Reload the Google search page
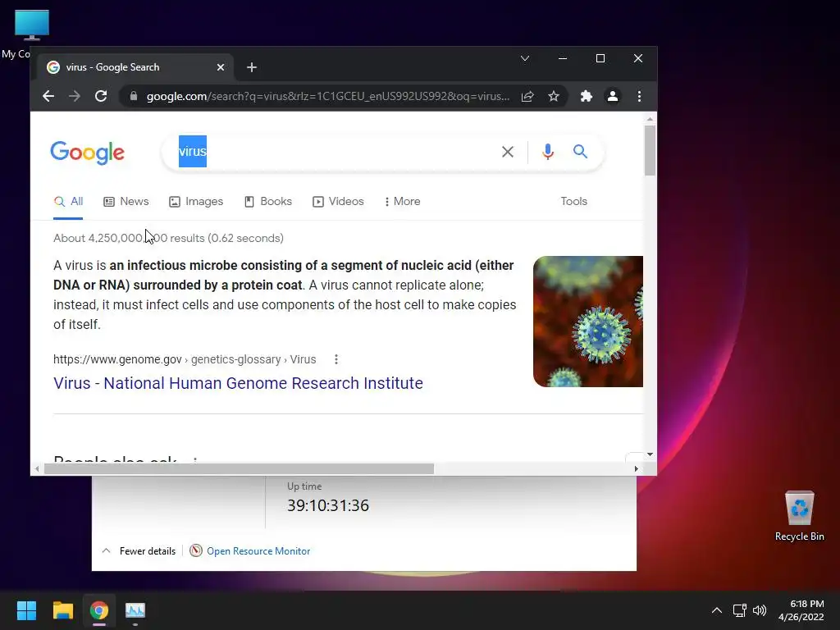The height and width of the screenshot is (630, 840). (101, 97)
